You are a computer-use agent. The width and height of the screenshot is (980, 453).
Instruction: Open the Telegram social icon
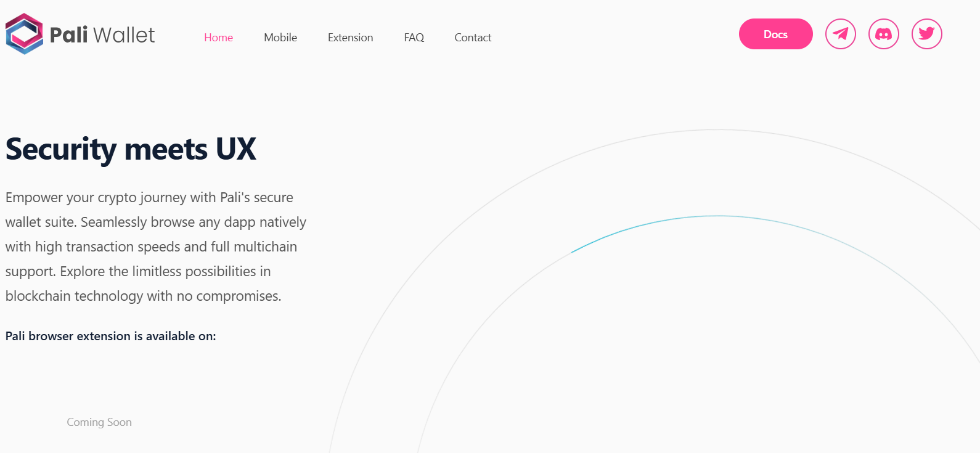(x=841, y=34)
